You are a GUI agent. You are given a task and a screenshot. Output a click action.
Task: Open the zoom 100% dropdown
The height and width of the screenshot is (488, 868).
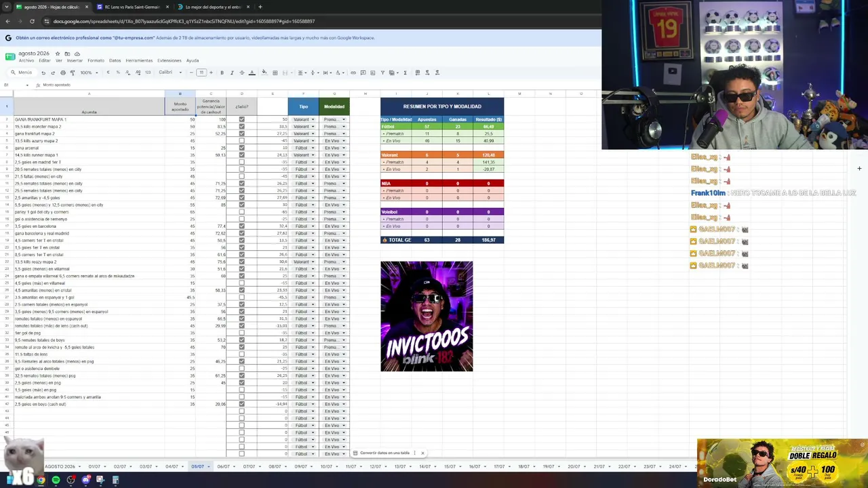coord(89,73)
